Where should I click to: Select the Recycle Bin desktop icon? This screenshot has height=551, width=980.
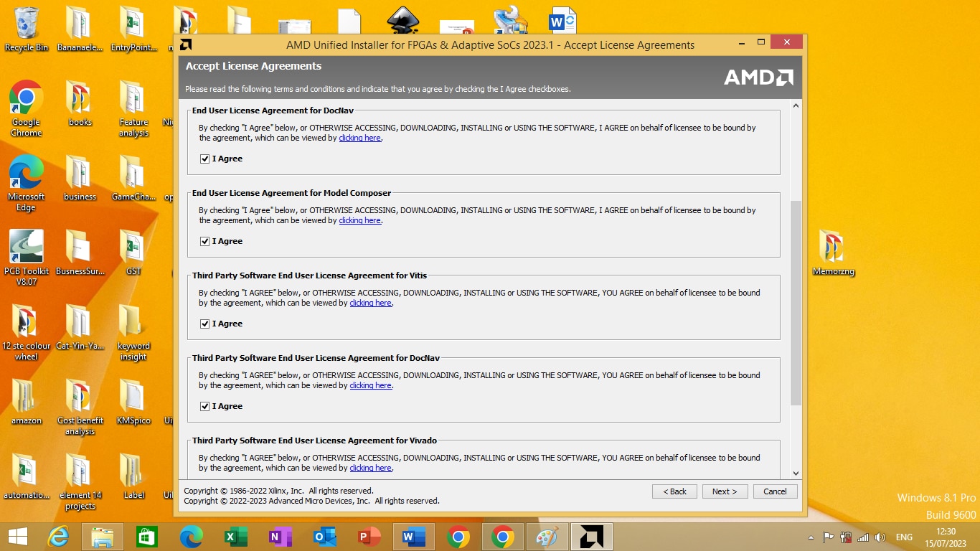pyautogui.click(x=27, y=30)
